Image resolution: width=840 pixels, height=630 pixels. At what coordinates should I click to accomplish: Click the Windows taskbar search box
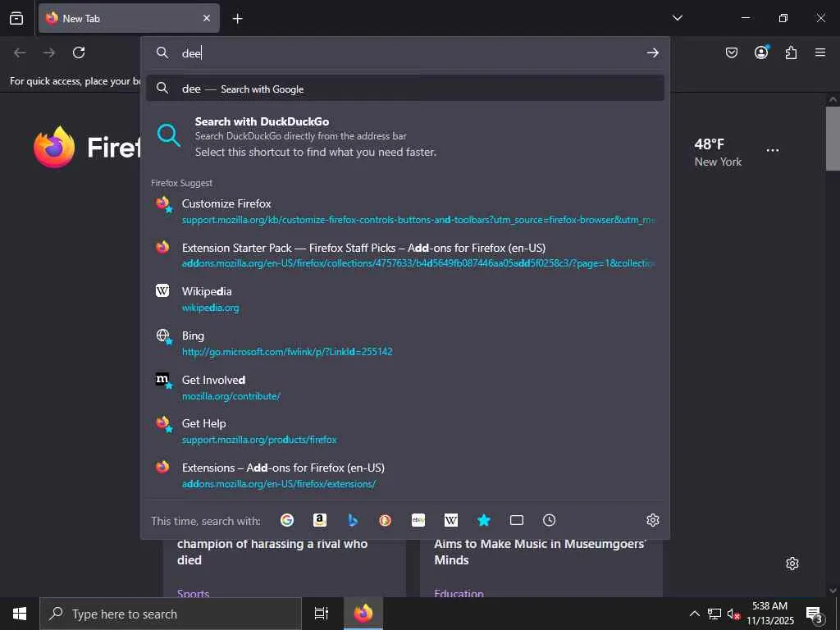coord(171,614)
